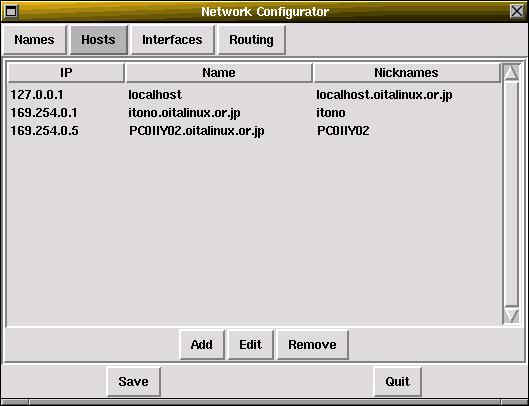Sort by the IP column header

pyautogui.click(x=66, y=73)
